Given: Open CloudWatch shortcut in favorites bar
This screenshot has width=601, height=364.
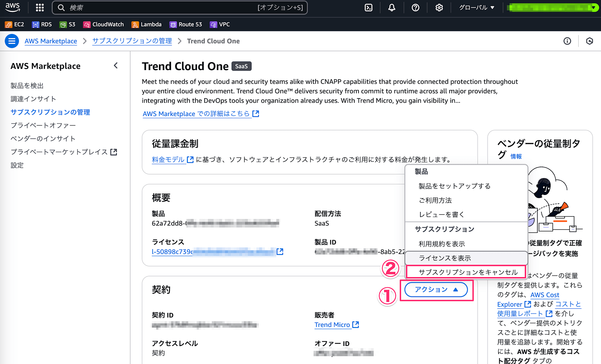Looking at the screenshot, I should point(103,24).
